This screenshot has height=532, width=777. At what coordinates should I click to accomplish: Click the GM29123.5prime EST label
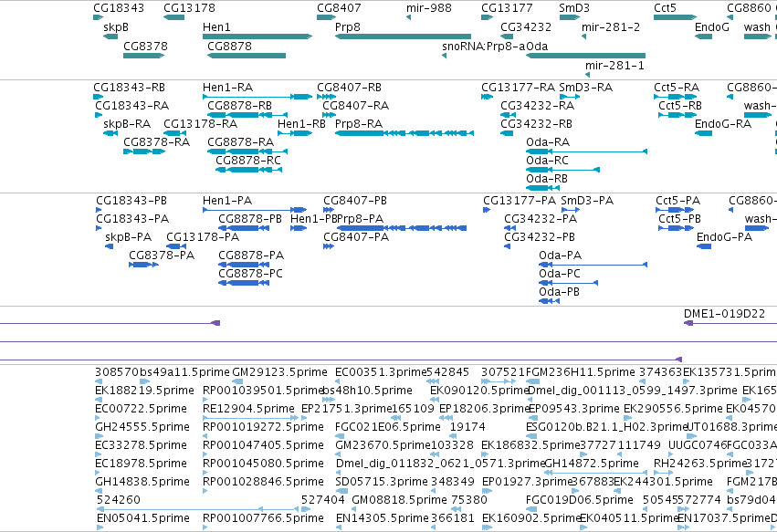[x=279, y=372]
